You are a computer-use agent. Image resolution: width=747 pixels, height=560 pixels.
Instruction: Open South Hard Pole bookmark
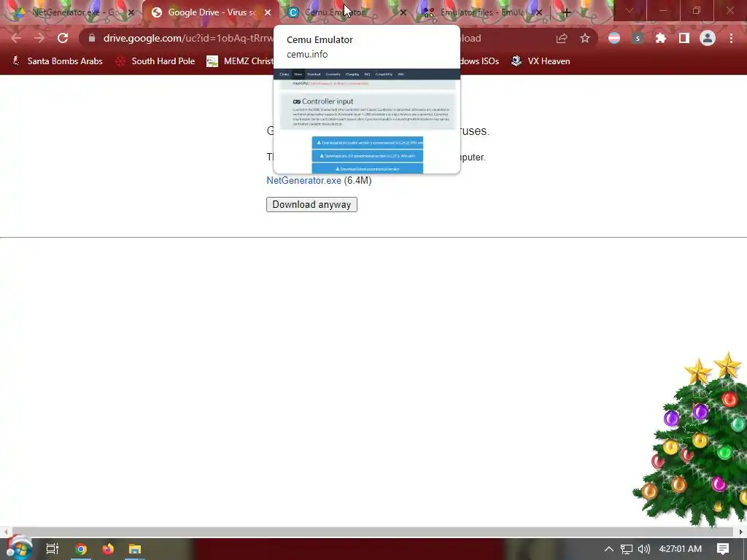coord(155,61)
